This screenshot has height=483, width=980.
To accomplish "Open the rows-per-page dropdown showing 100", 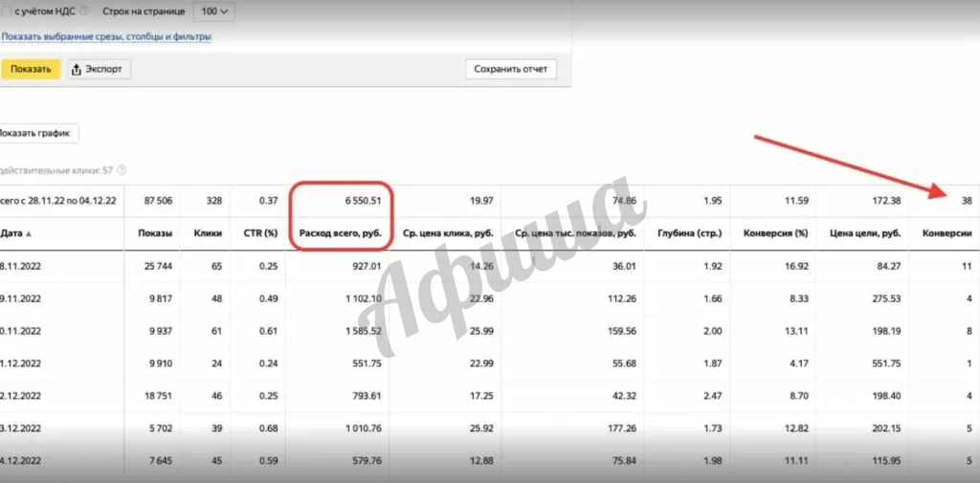I will point(213,11).
